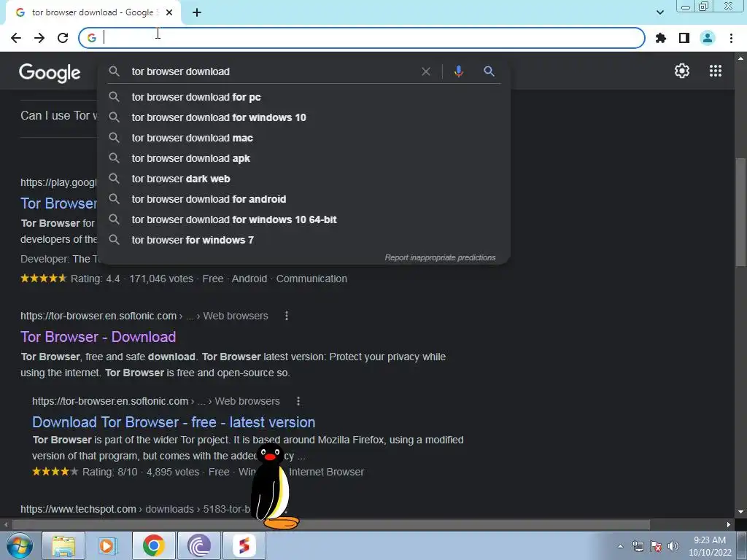Open the volume speaker tray icon
This screenshot has height=560, width=747.
click(673, 546)
